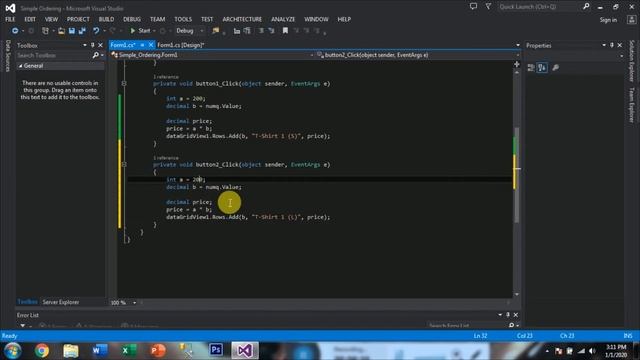Click the editor split window handle

[517, 64]
